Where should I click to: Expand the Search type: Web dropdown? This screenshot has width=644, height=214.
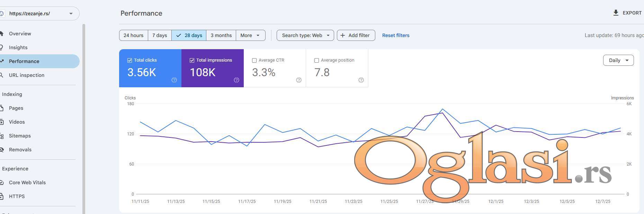(305, 35)
